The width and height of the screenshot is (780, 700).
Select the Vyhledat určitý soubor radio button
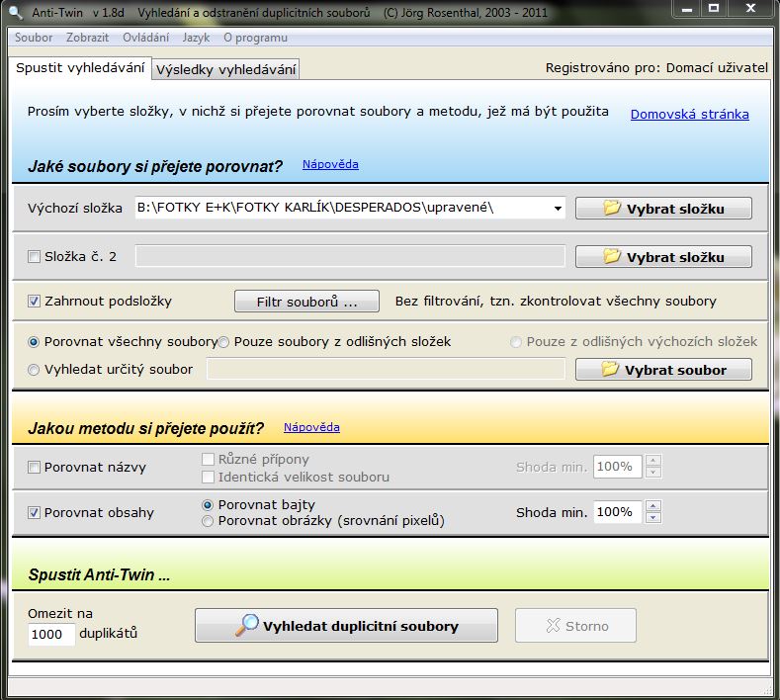click(x=35, y=370)
